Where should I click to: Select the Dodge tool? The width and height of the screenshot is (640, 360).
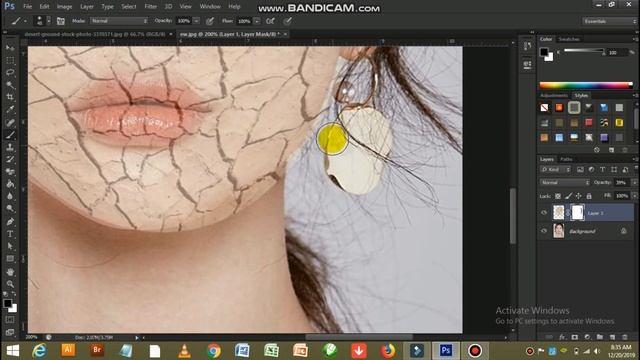point(10,209)
